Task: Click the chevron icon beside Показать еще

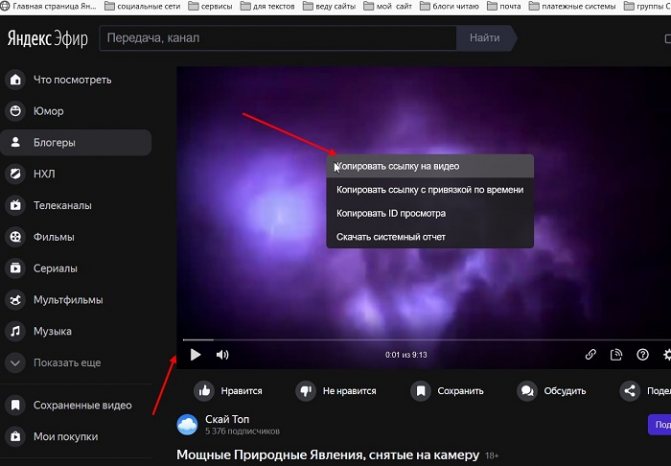Action: tap(15, 363)
